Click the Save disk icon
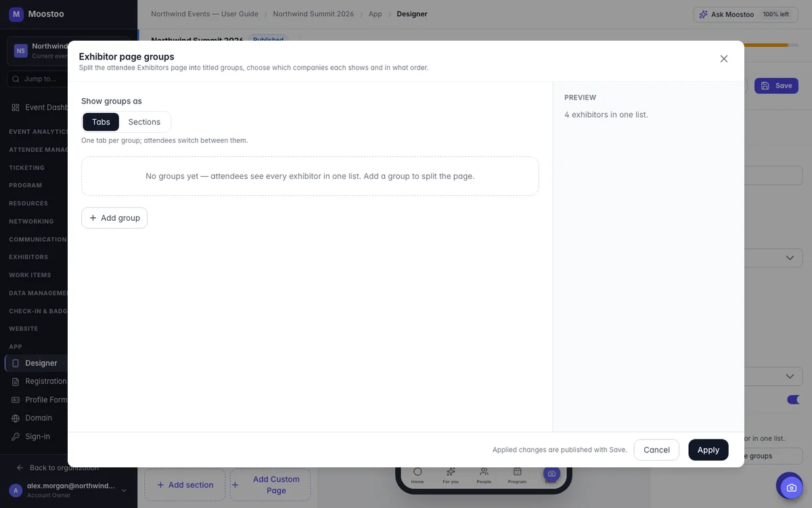This screenshot has width=812, height=508. [765, 86]
